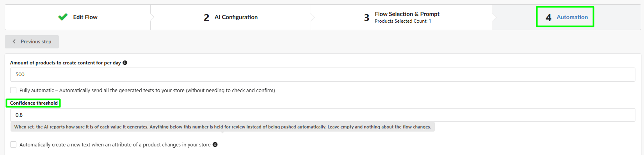Image resolution: width=644 pixels, height=155 pixels.
Task: Focus the products per day field showing 500
Action: click(322, 75)
